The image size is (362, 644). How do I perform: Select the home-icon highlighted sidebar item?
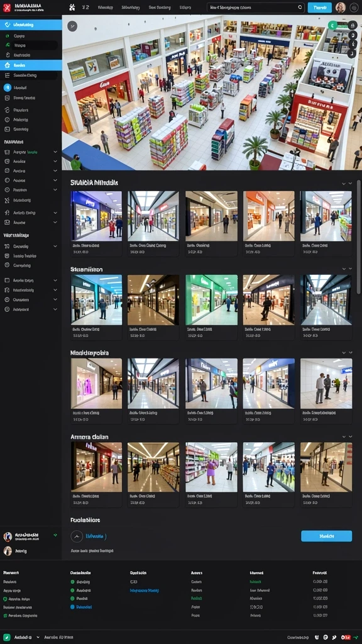pyautogui.click(x=31, y=65)
